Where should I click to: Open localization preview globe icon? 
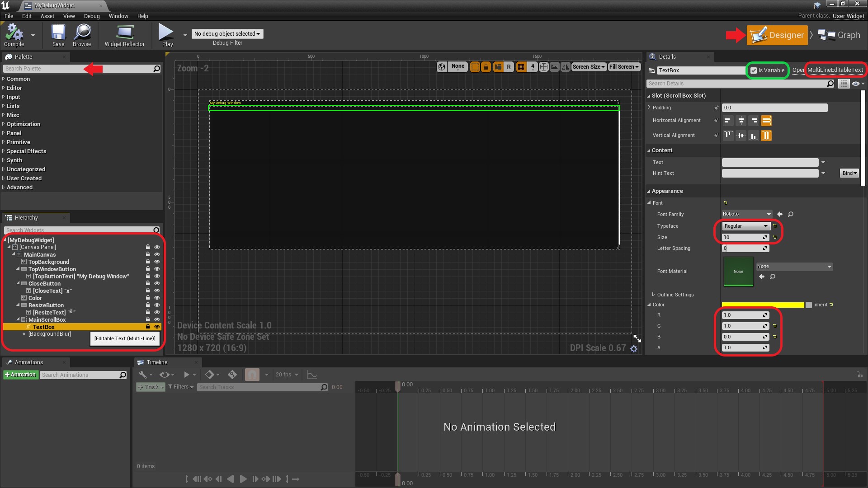442,67
